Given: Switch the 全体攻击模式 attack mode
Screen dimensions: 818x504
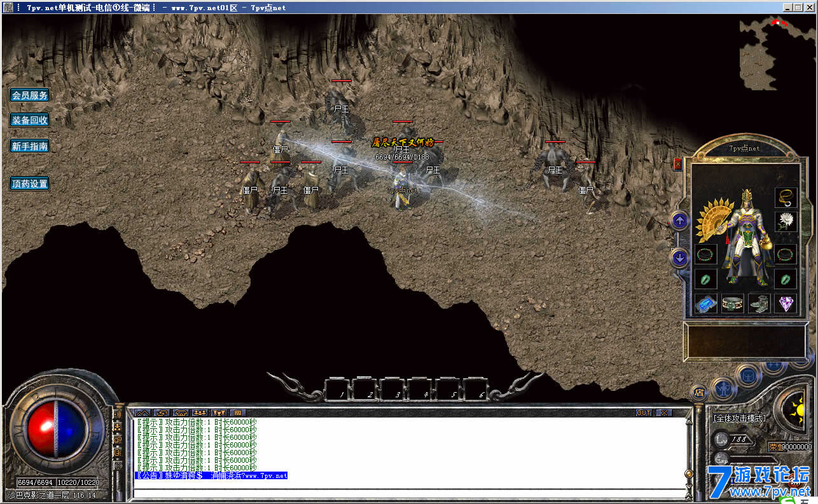Looking at the screenshot, I should click(739, 418).
